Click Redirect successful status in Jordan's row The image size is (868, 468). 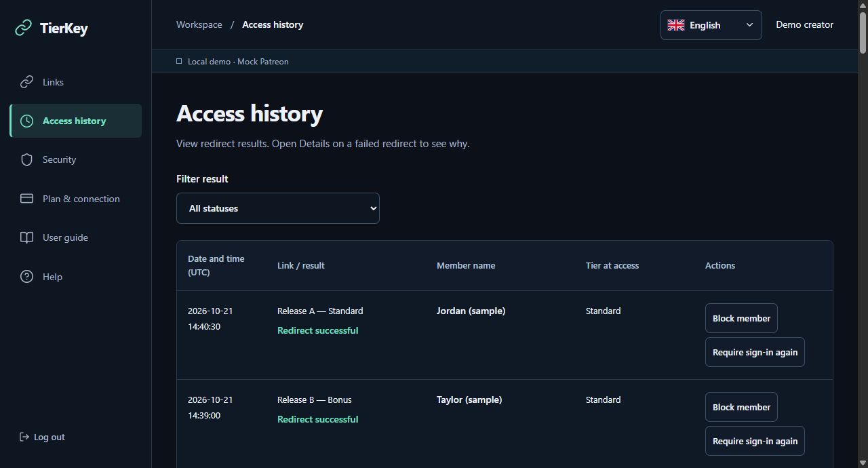(318, 330)
